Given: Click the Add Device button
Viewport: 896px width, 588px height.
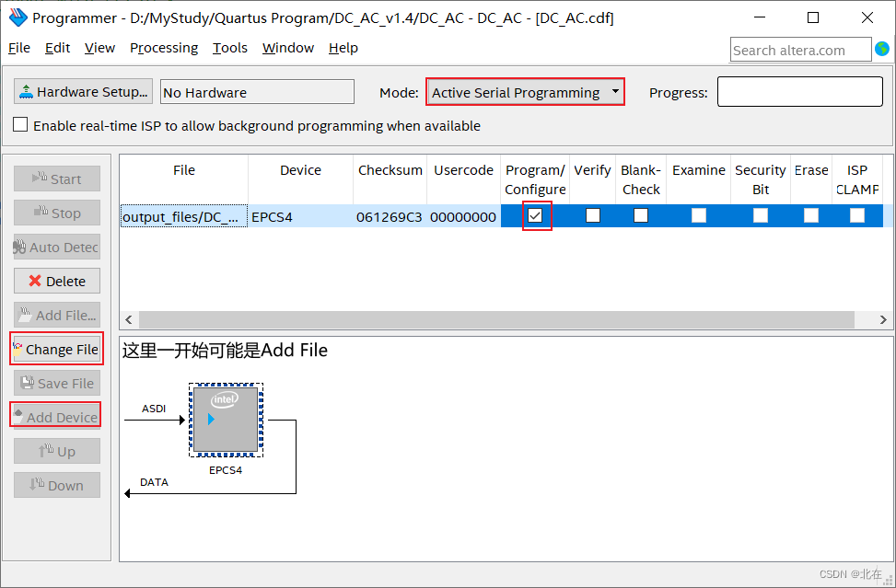Looking at the screenshot, I should (x=56, y=417).
